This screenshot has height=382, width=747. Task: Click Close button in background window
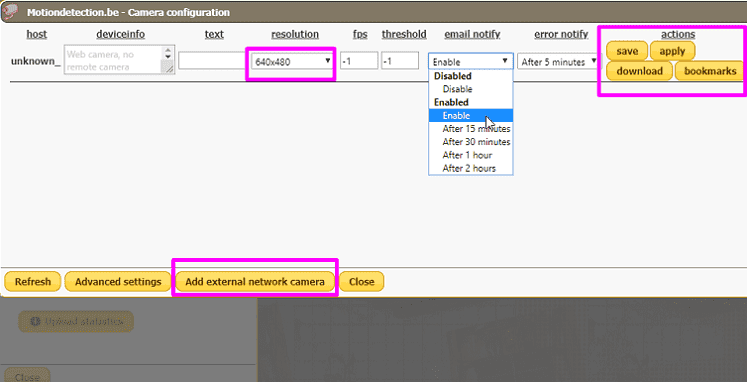[27, 376]
